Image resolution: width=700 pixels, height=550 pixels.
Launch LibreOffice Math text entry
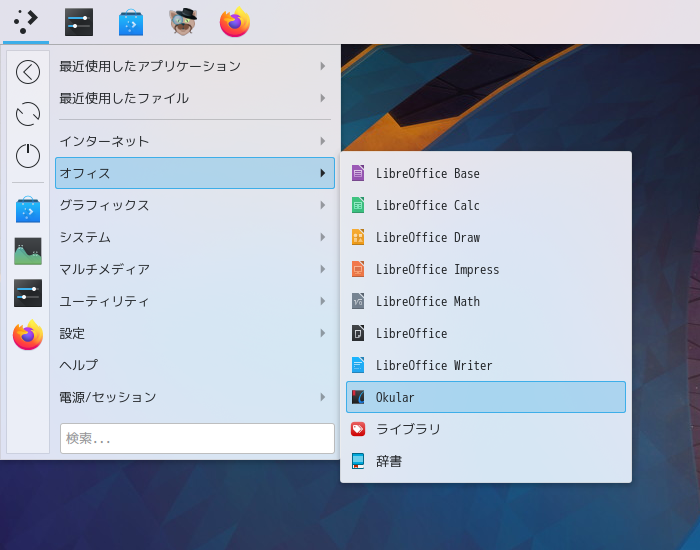tap(427, 301)
